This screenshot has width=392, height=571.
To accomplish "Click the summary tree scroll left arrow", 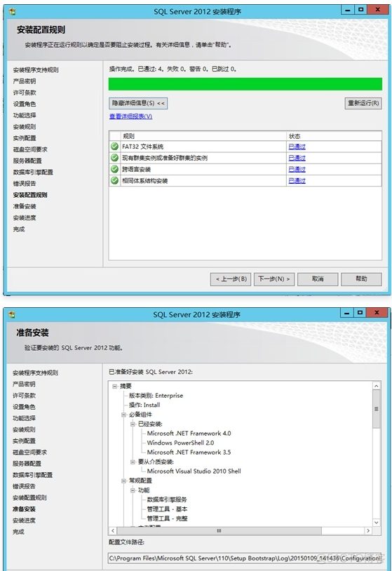I will [113, 530].
